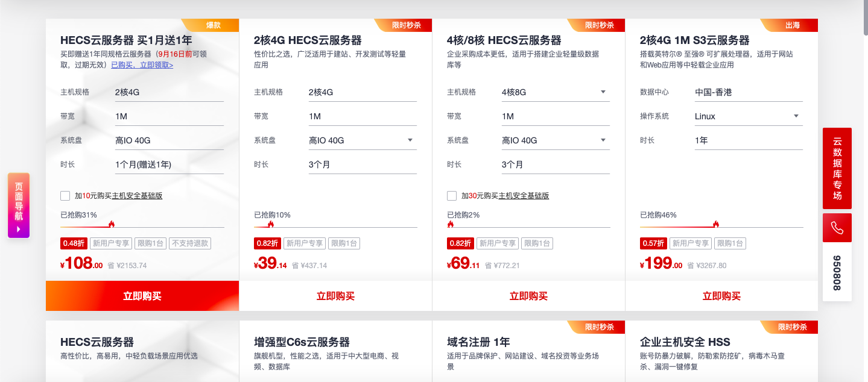Click the ¥39.14 price
Image resolution: width=868 pixels, height=382 pixels.
point(270,263)
